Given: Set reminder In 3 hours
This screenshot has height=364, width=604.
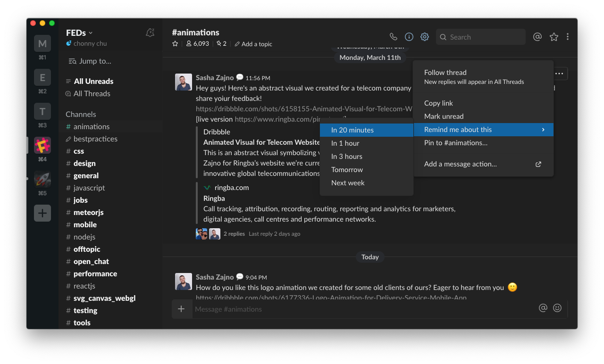Looking at the screenshot, I should [367, 157].
